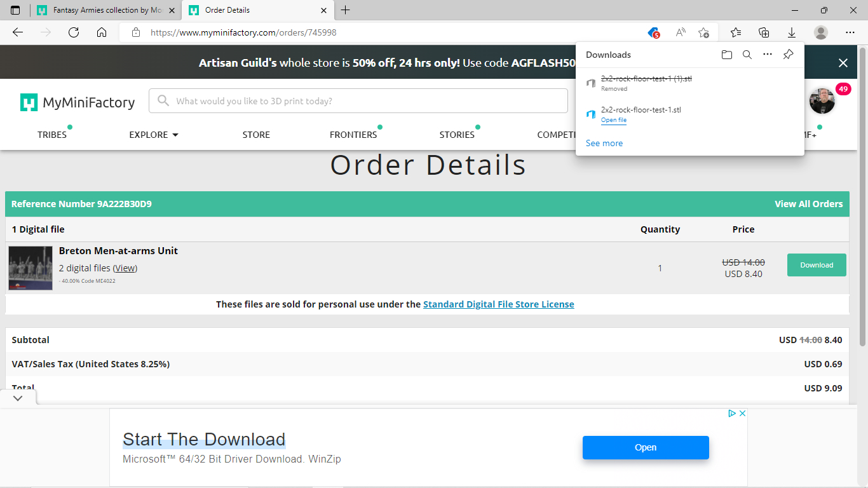Click the page vertical scrollbar
This screenshot has width=868, height=488.
[x=862, y=197]
